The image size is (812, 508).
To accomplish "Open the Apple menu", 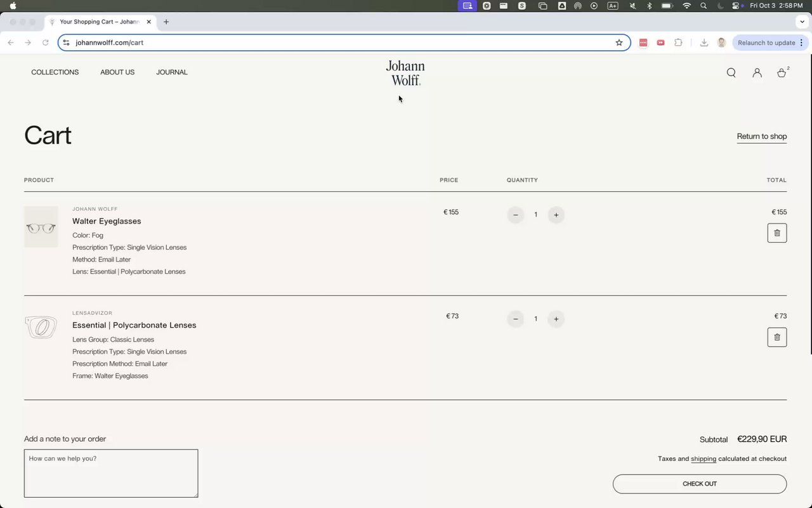I will 13,6.
